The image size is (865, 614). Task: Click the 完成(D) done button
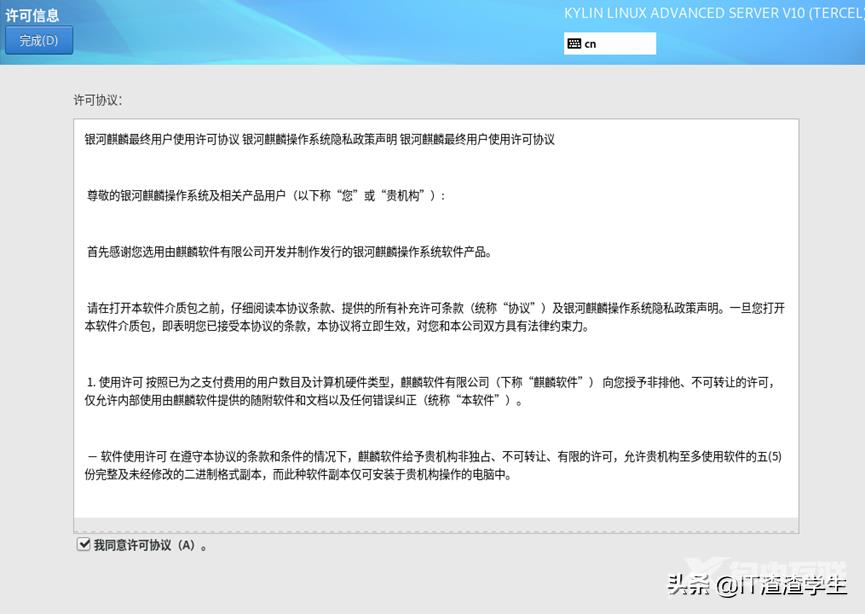coord(39,41)
